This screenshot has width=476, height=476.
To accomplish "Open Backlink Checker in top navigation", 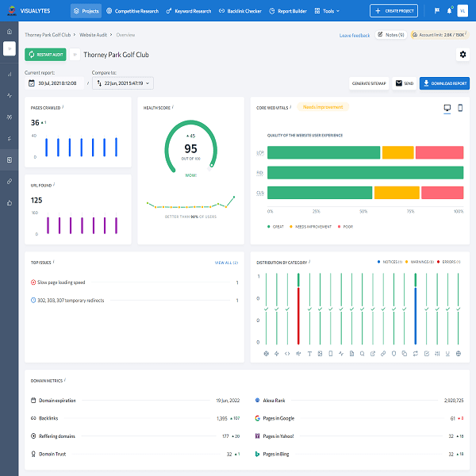I will (244, 11).
